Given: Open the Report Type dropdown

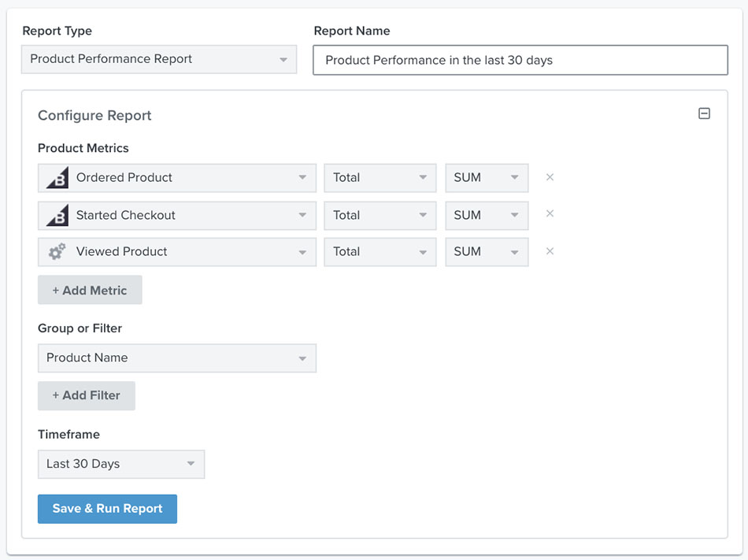Looking at the screenshot, I should pyautogui.click(x=158, y=59).
